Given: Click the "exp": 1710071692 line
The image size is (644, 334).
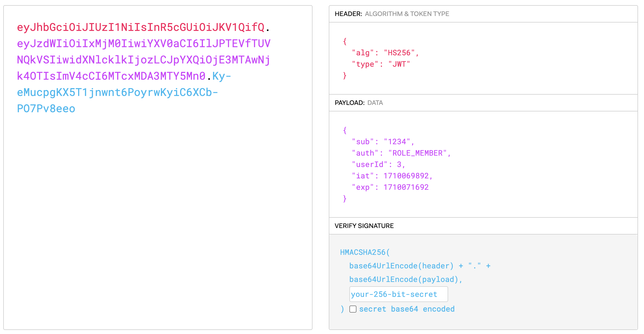Looking at the screenshot, I should pyautogui.click(x=390, y=187).
